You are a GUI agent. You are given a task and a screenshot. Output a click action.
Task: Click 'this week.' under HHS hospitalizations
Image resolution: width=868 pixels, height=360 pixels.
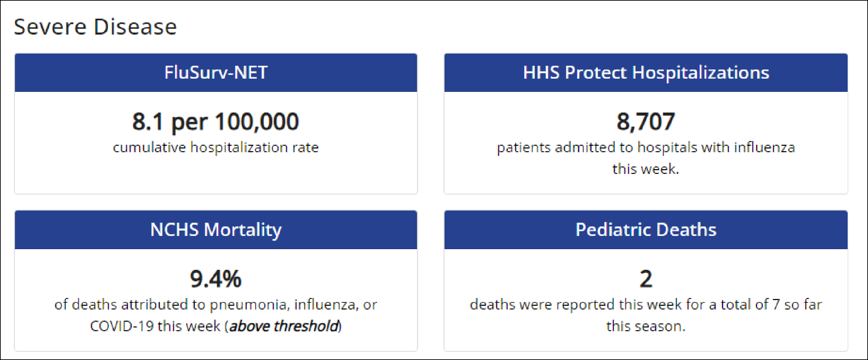646,169
